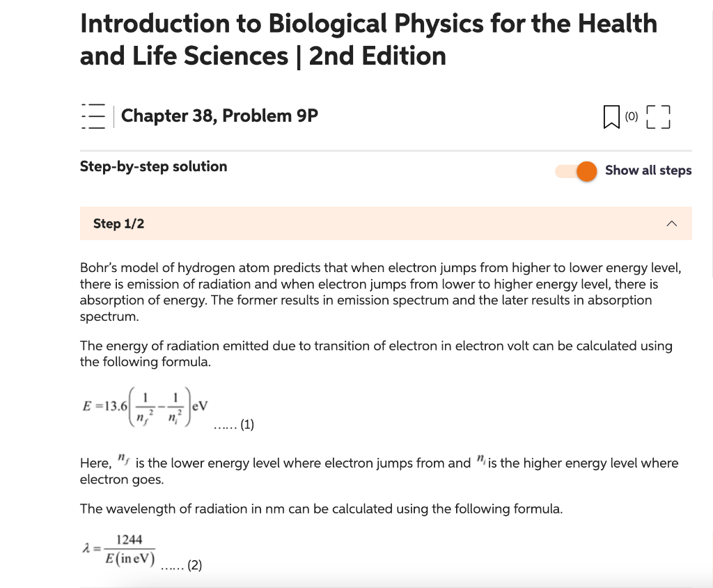Click the Step 1/2 header bar
Image resolution: width=713 pixels, height=588 pixels.
coord(386,223)
